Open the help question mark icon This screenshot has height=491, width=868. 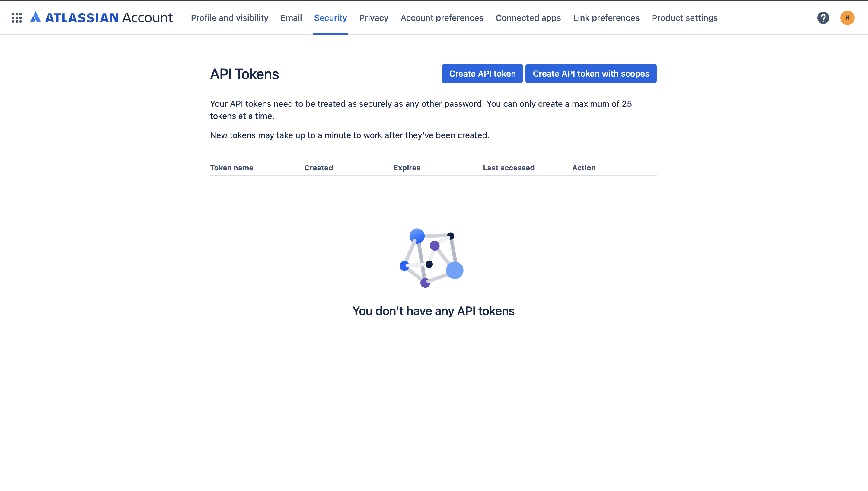tap(823, 18)
